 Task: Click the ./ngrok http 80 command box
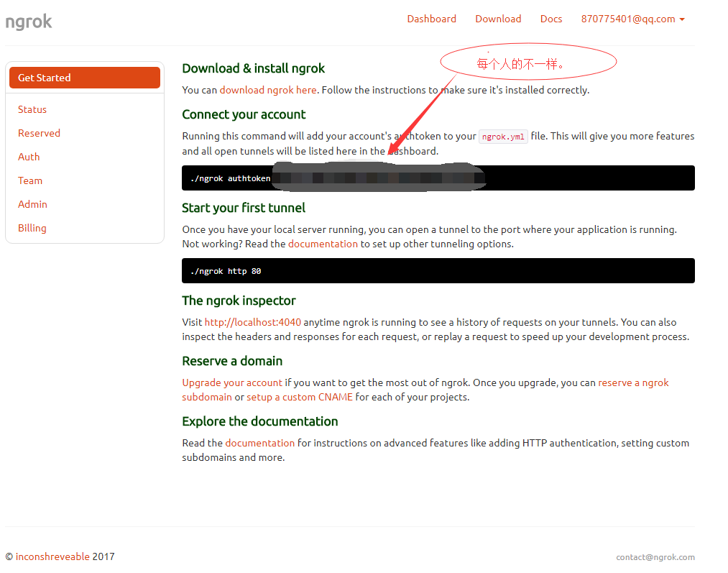coord(438,271)
